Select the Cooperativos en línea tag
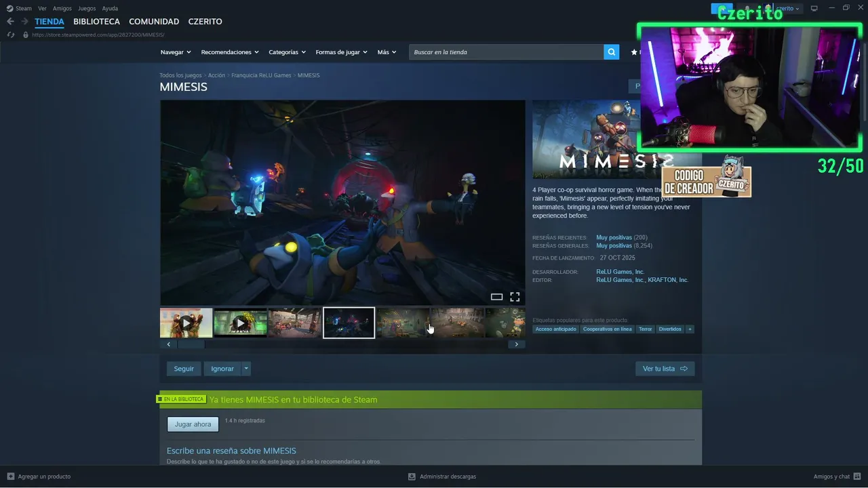Screen dimensions: 868x488 click(x=608, y=329)
